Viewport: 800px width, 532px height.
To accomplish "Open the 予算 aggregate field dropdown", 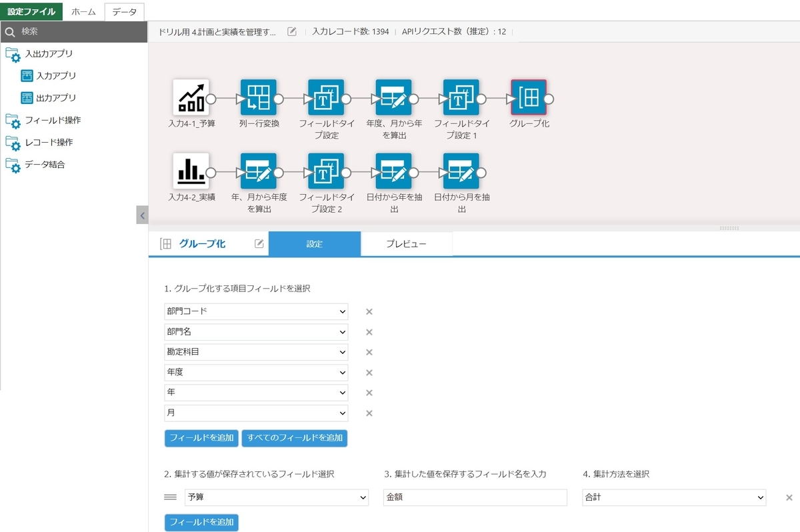I will (x=277, y=497).
